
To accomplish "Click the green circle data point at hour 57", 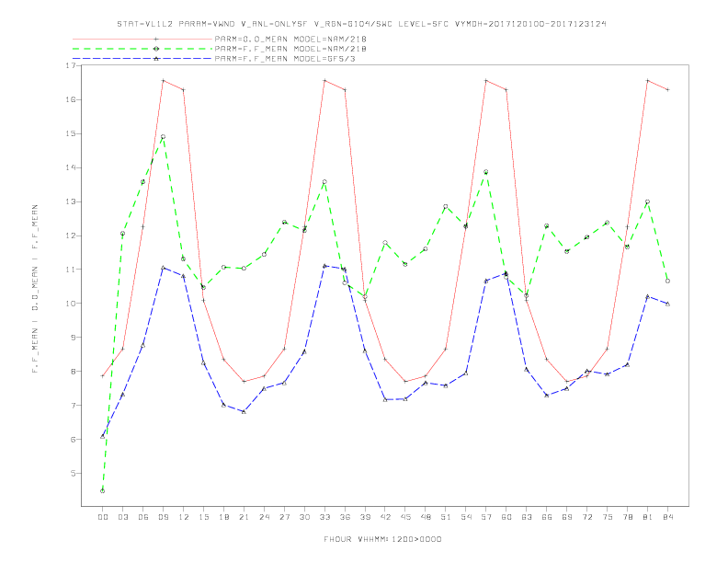I will 486,172.
